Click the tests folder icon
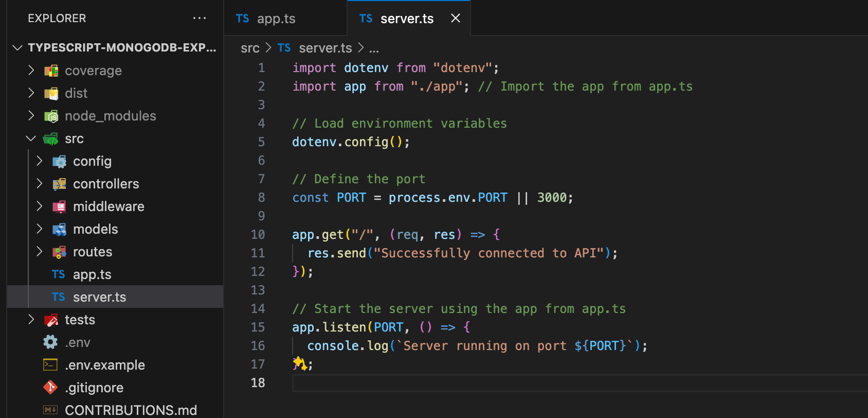The height and width of the screenshot is (418, 868). 51,320
